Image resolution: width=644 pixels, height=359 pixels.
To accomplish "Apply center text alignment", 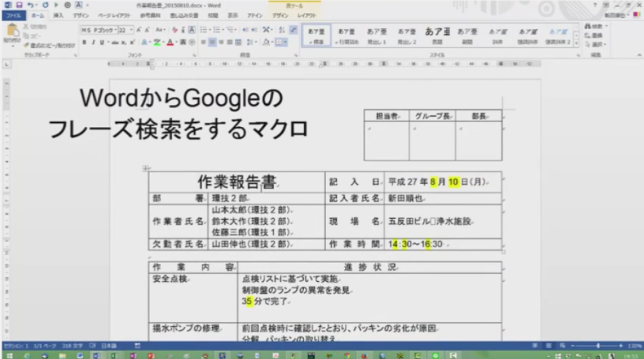I will (x=212, y=42).
